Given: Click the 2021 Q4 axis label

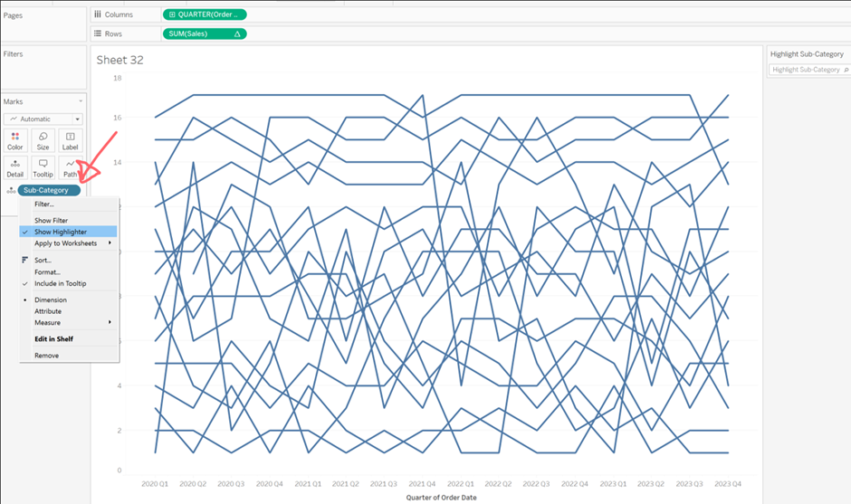Looking at the screenshot, I should (x=422, y=483).
